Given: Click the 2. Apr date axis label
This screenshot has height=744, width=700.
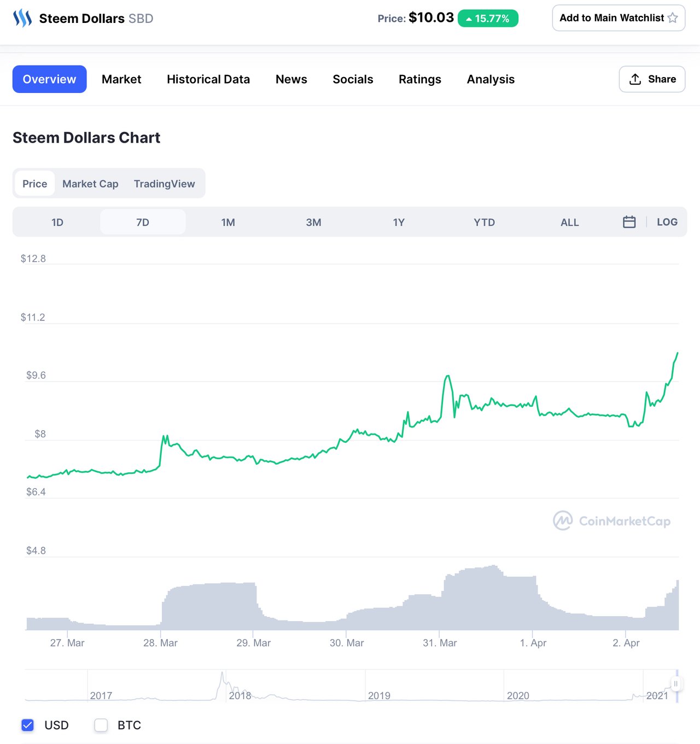Looking at the screenshot, I should click(x=626, y=643).
